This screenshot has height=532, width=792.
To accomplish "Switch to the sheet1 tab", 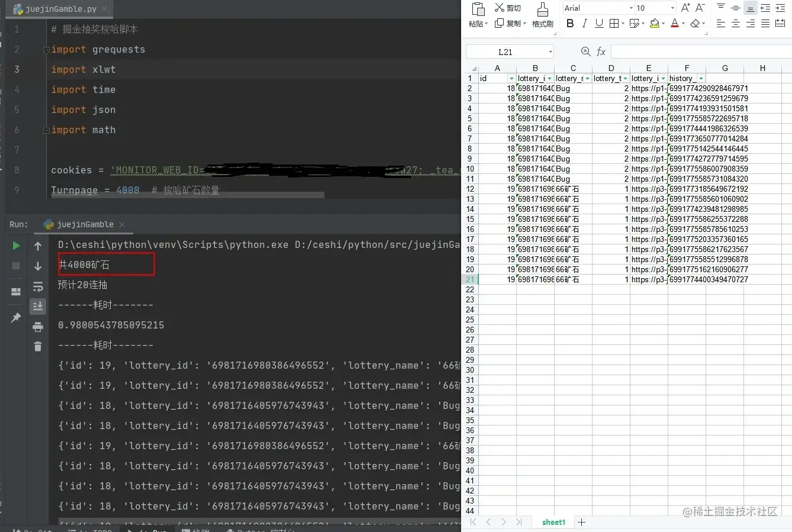I will [x=553, y=522].
